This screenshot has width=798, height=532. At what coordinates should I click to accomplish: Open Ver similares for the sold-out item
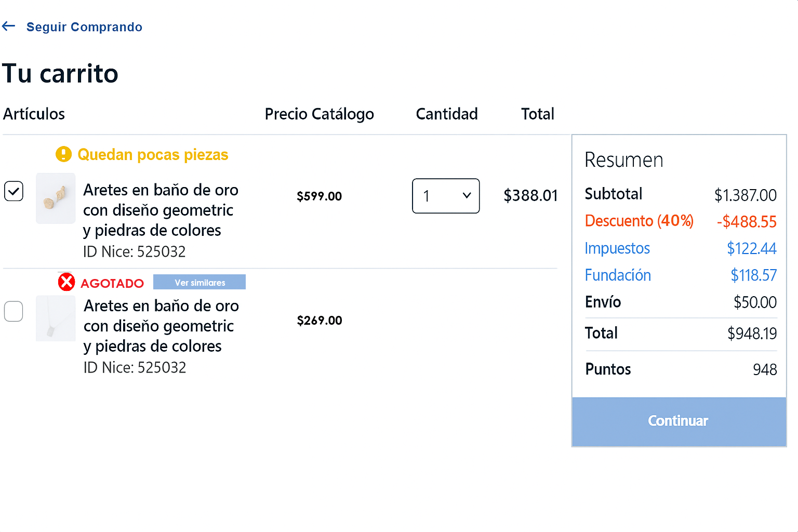[x=199, y=282]
